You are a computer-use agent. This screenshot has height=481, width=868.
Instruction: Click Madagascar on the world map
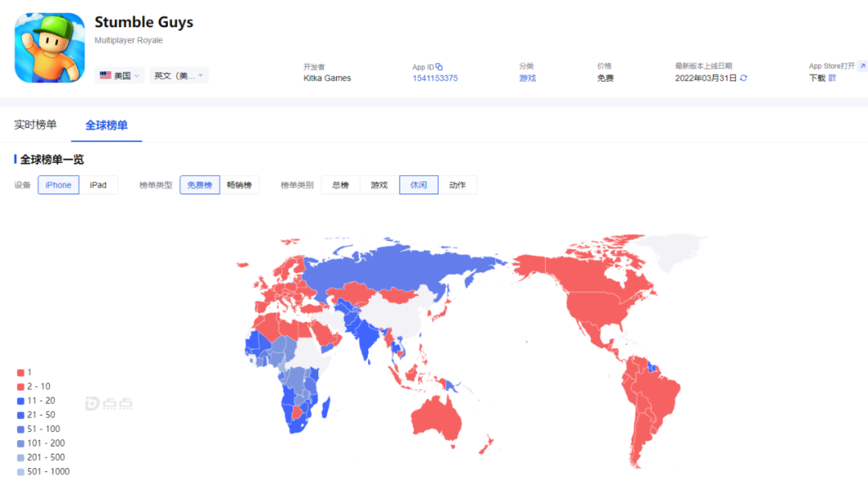(326, 407)
